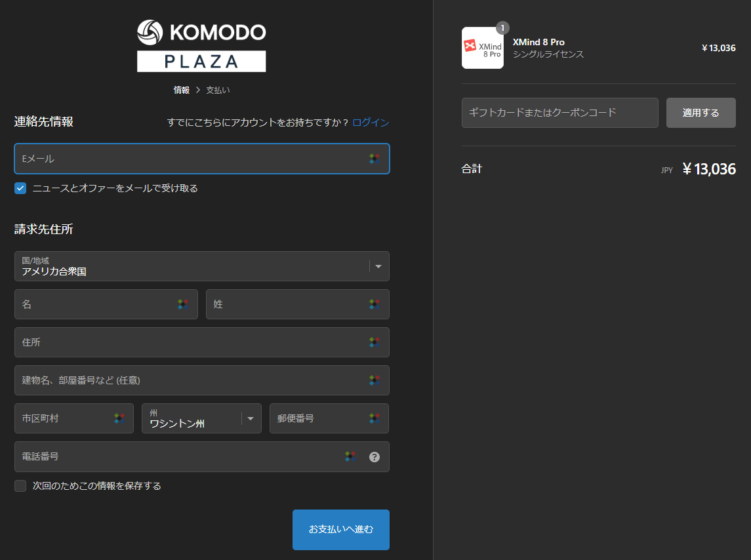Click the autofill icon in Eメール field
The image size is (751, 560).
[375, 159]
